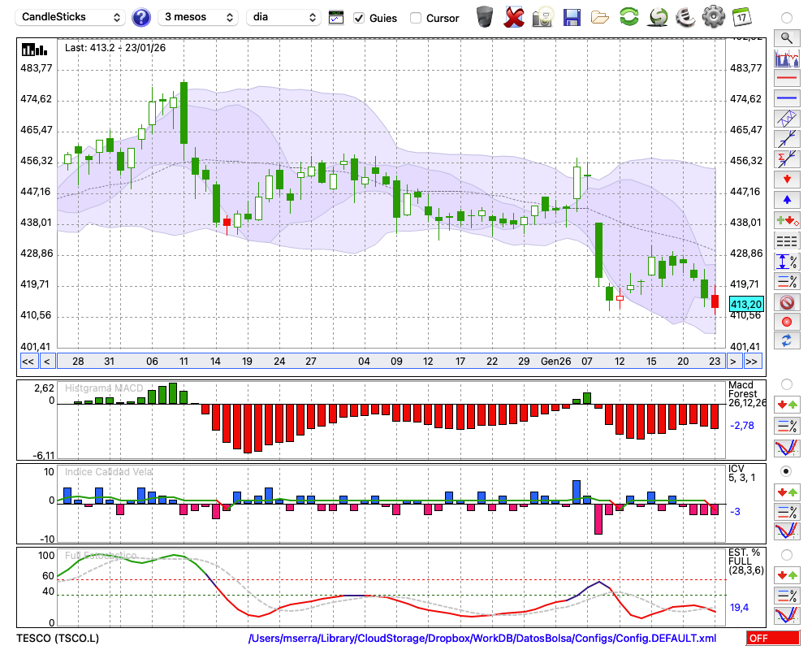
Task: Click the trash can delete icon
Action: [x=485, y=17]
